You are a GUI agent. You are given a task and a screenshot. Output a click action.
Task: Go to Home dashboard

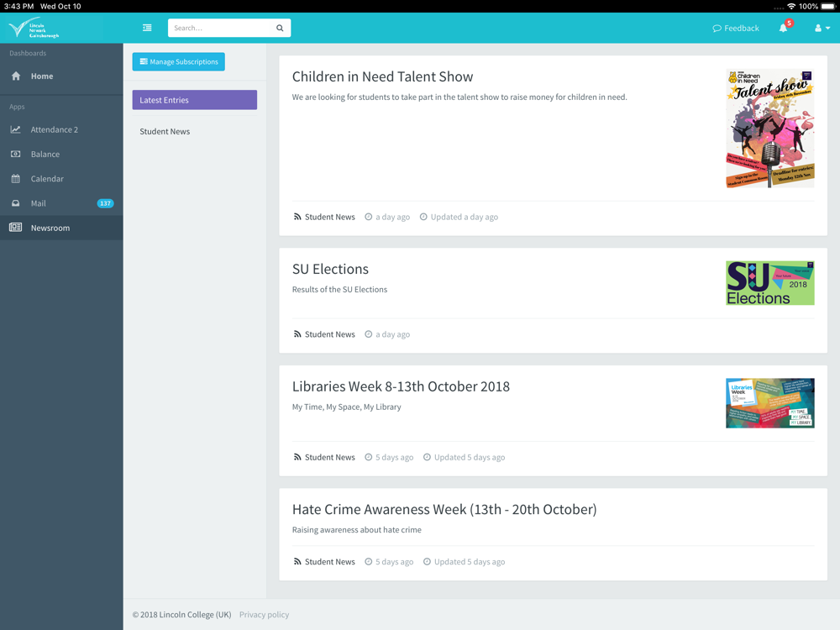[x=61, y=76]
